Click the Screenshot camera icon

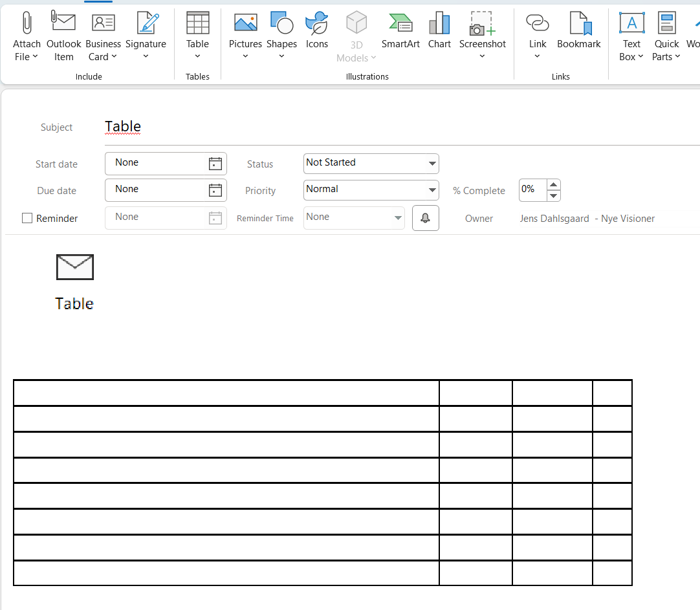pyautogui.click(x=482, y=23)
